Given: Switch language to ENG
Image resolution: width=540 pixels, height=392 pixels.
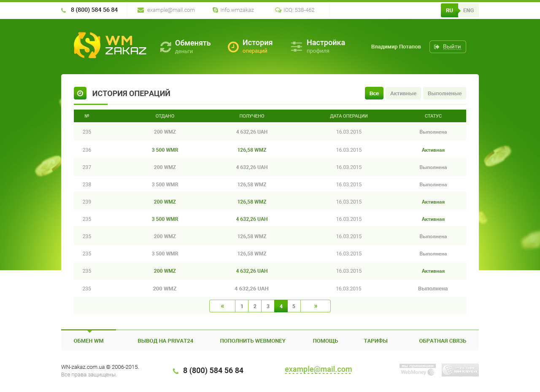Looking at the screenshot, I should [469, 11].
